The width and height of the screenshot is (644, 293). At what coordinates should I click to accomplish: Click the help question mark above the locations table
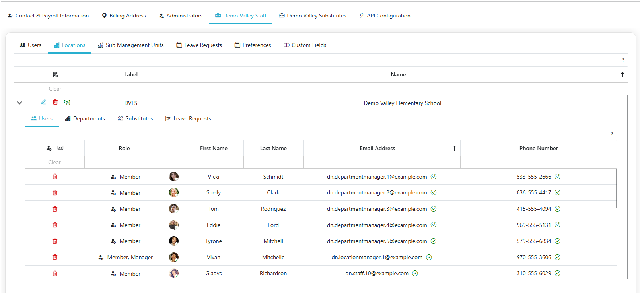[x=623, y=60]
